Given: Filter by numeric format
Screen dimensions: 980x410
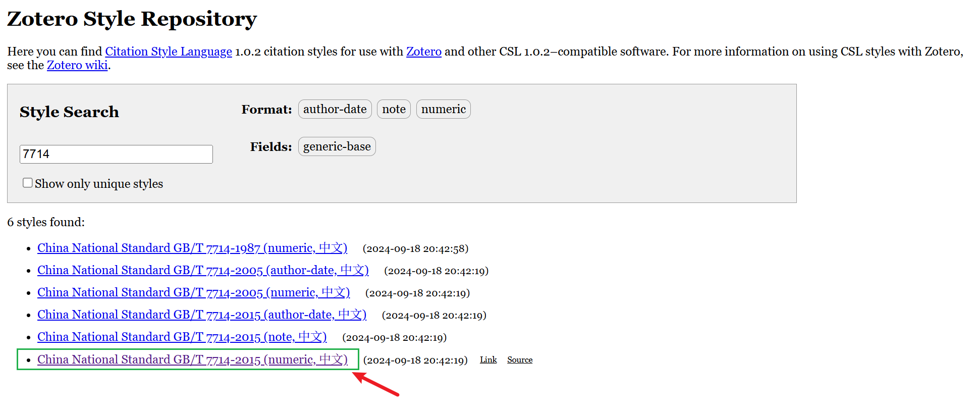Looking at the screenshot, I should tap(444, 109).
